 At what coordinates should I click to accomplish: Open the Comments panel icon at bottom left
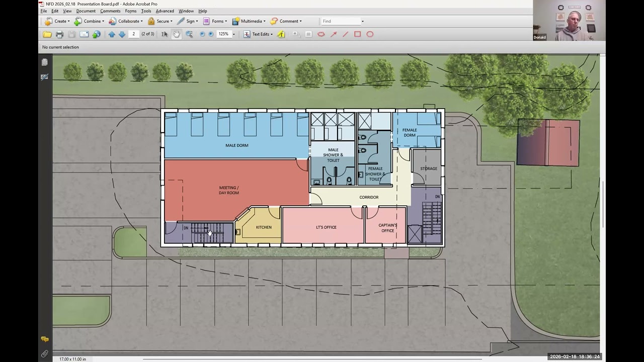45,339
